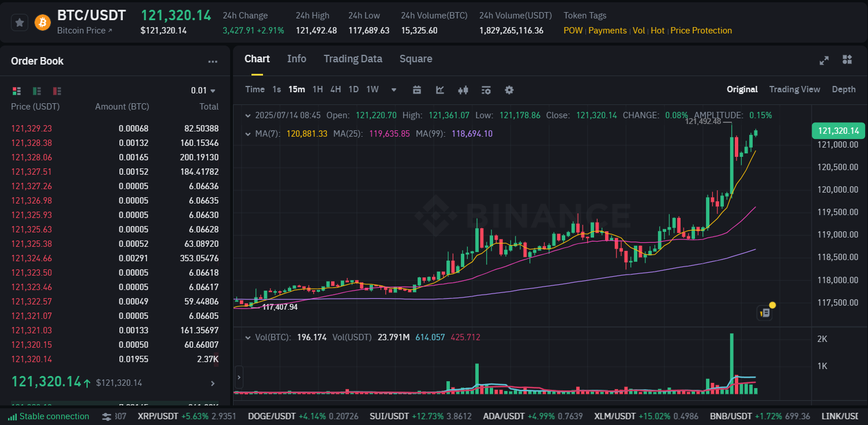Click the orange Bitcoin logo icon

pos(43,22)
